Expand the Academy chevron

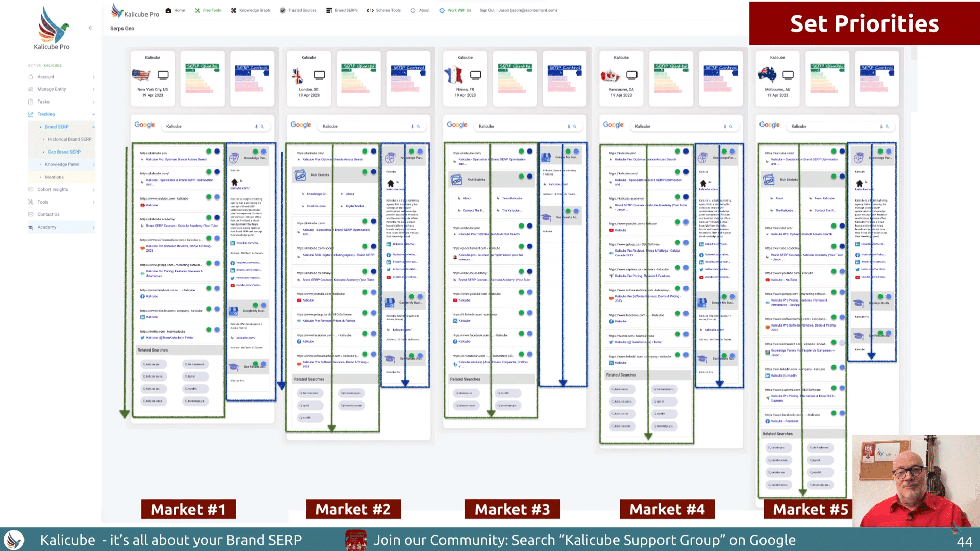click(x=93, y=227)
